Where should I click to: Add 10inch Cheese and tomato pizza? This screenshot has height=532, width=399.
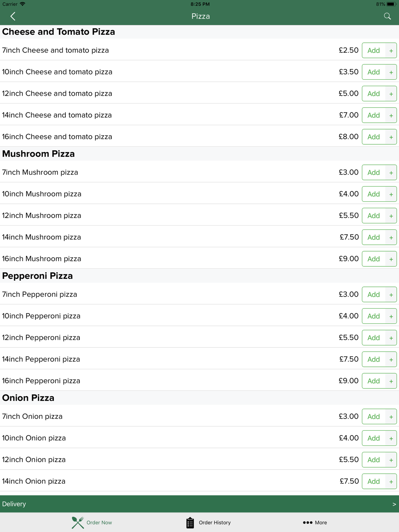pyautogui.click(x=374, y=72)
